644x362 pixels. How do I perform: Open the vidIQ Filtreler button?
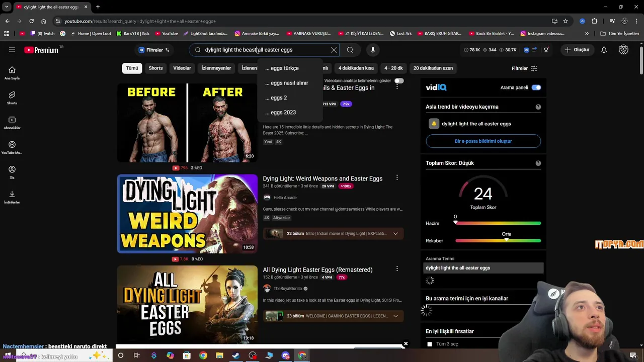[x=154, y=50]
